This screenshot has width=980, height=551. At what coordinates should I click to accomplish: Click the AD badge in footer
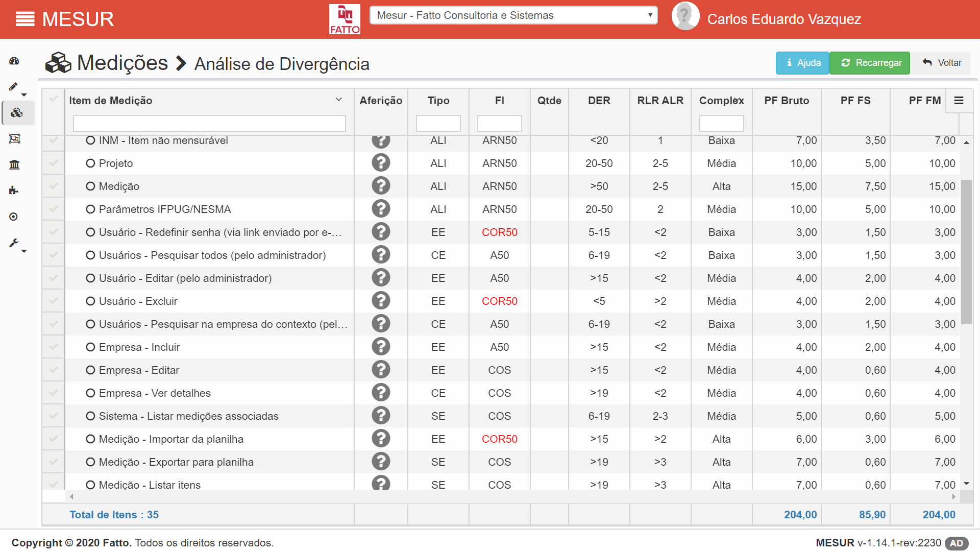957,543
